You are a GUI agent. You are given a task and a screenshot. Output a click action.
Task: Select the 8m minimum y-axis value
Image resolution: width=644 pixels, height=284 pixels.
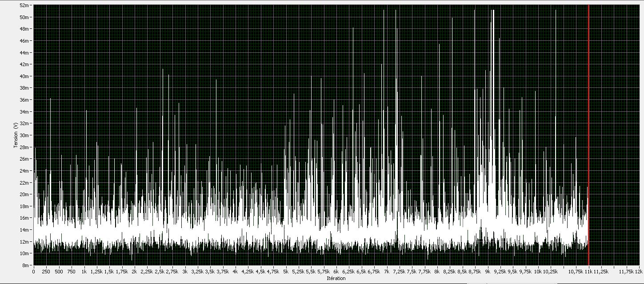pos(26,265)
